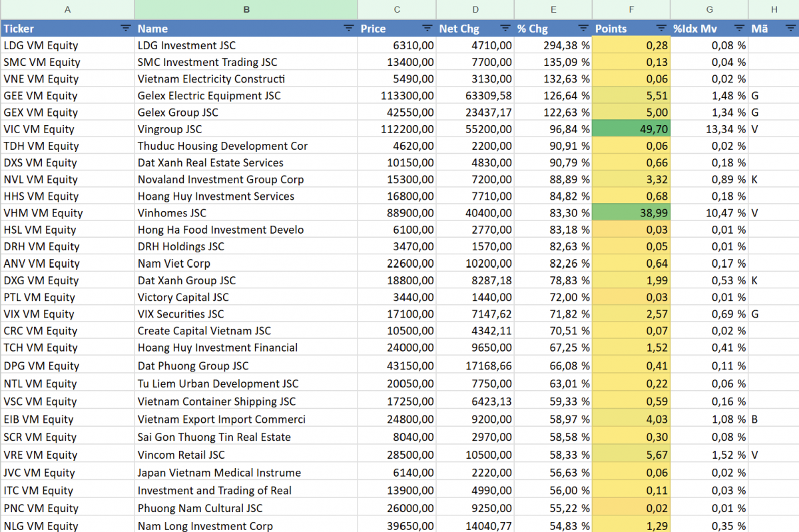Select VNE price cell 5490,00

pyautogui.click(x=397, y=79)
